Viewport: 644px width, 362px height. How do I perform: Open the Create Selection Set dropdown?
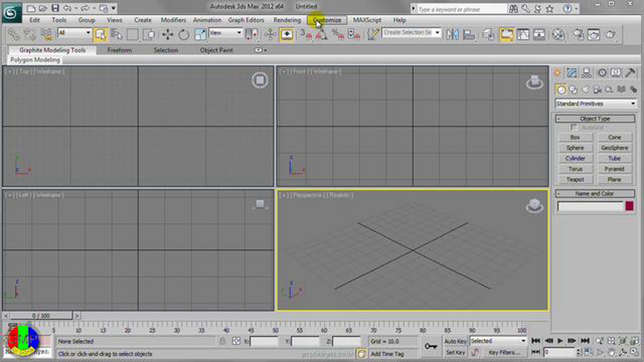click(x=412, y=33)
